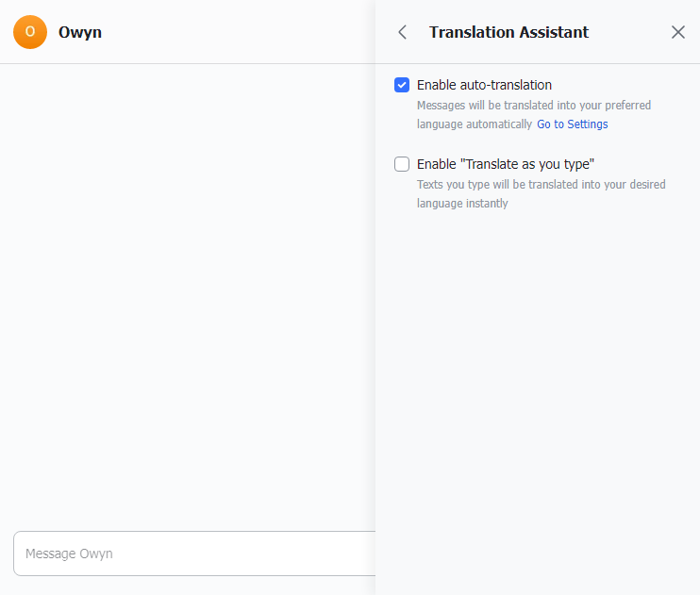Click the "Message Owyn" placeholder text
Image resolution: width=700 pixels, height=595 pixels.
click(x=69, y=554)
